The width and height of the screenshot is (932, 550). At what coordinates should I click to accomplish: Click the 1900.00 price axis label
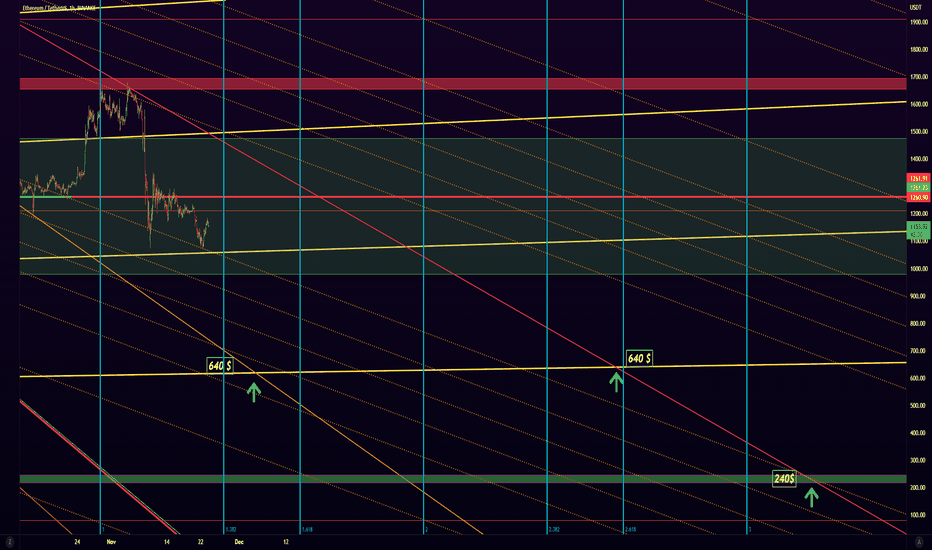(x=918, y=22)
